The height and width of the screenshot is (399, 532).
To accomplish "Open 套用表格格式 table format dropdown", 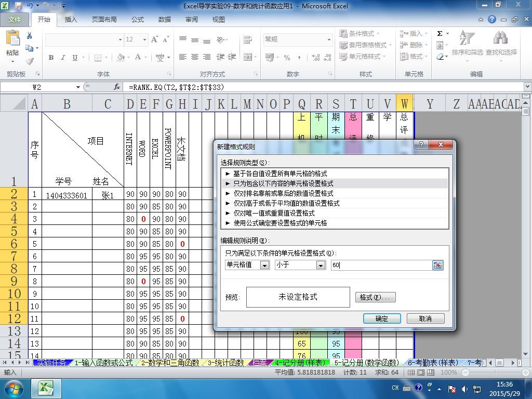I will point(365,45).
